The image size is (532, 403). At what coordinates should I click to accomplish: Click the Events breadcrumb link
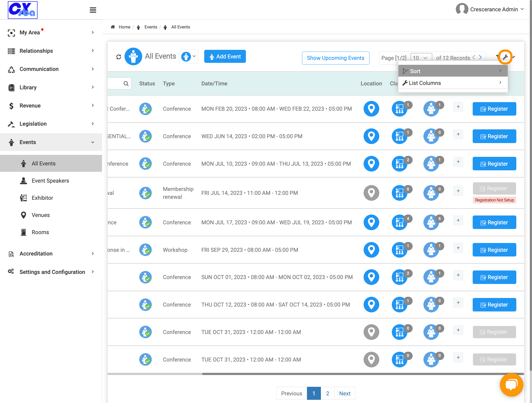click(x=151, y=27)
